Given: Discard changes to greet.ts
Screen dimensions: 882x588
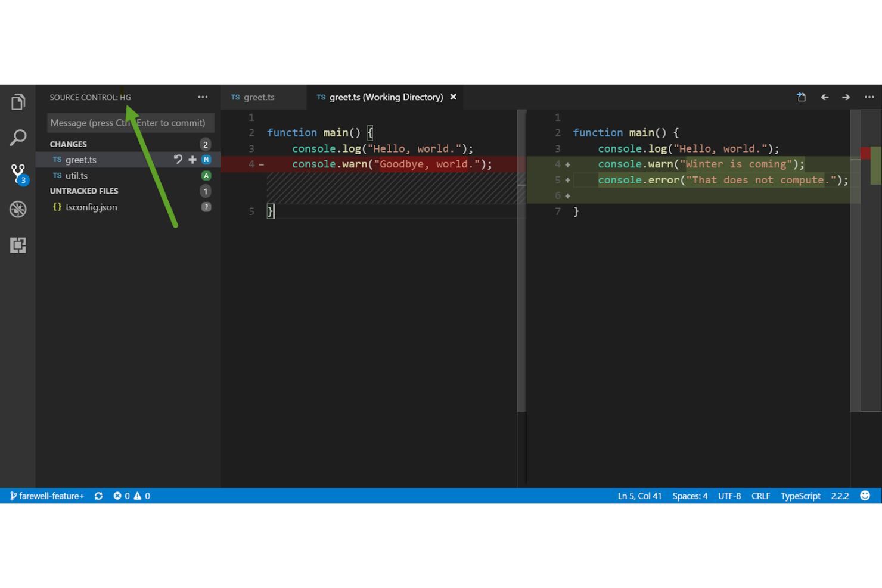Looking at the screenshot, I should tap(178, 159).
